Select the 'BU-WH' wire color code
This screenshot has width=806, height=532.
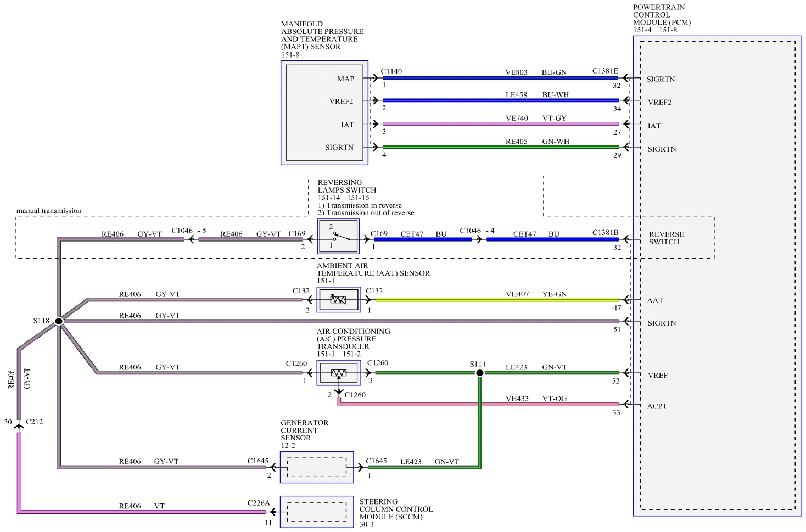(556, 94)
